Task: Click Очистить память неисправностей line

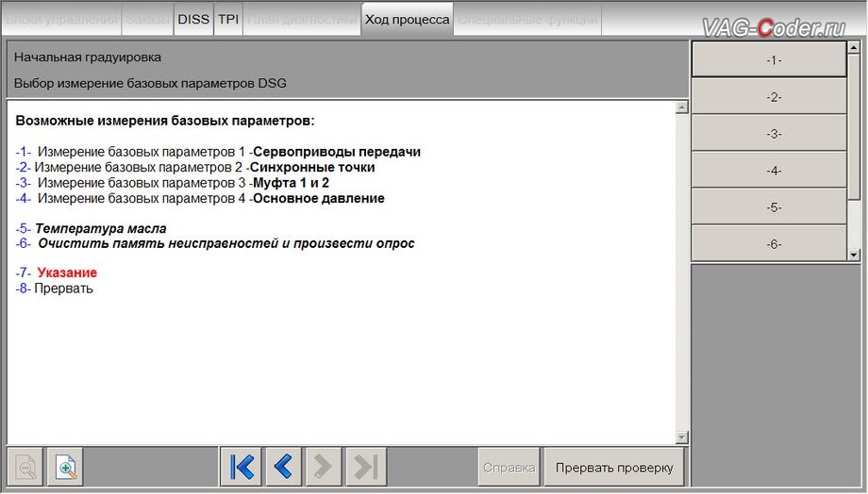Action: (x=215, y=243)
